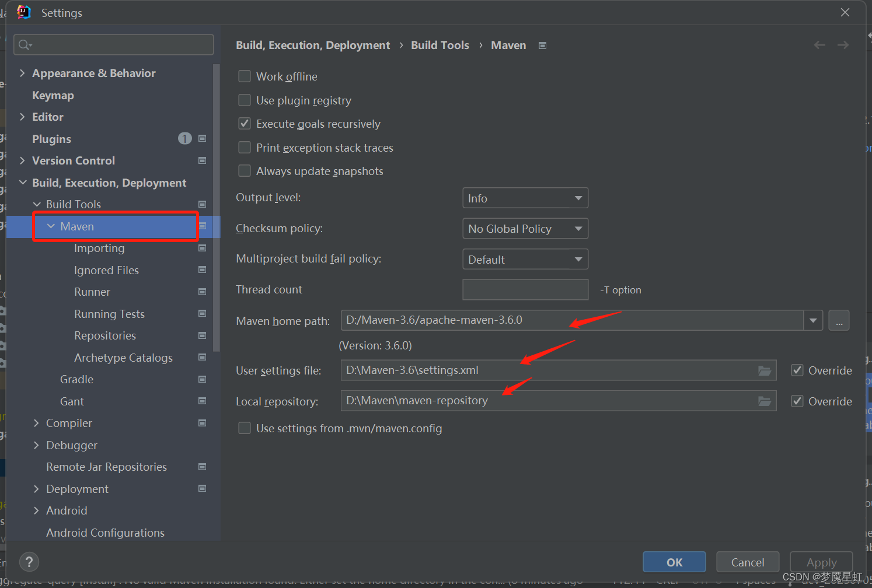Click folder icon in Local repository field
This screenshot has height=588, width=872.
click(765, 401)
